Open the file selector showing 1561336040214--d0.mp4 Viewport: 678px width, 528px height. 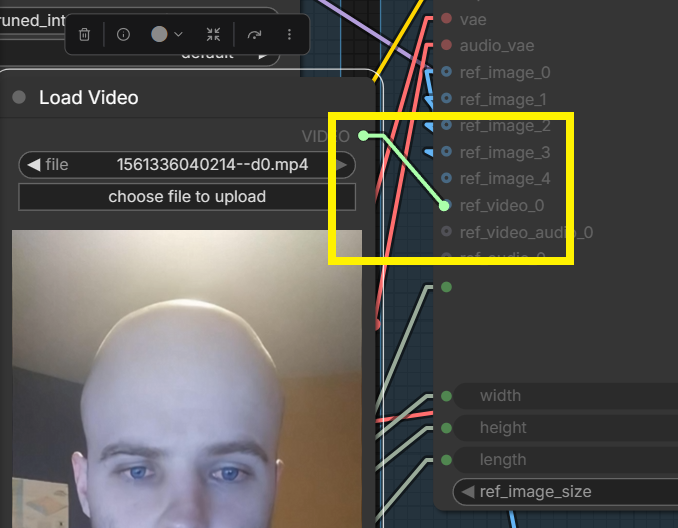click(187, 165)
